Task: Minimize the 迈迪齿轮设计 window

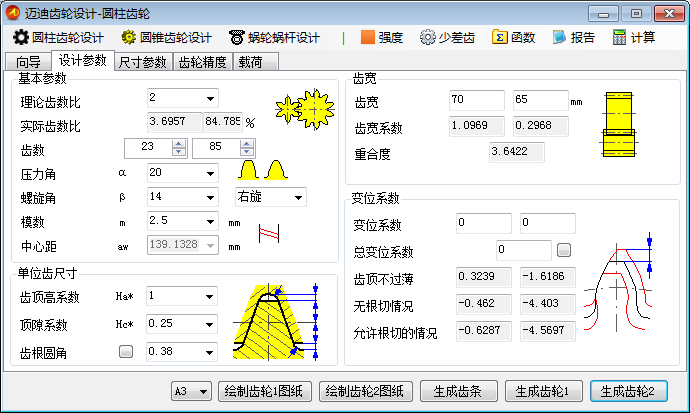Action: (x=603, y=14)
